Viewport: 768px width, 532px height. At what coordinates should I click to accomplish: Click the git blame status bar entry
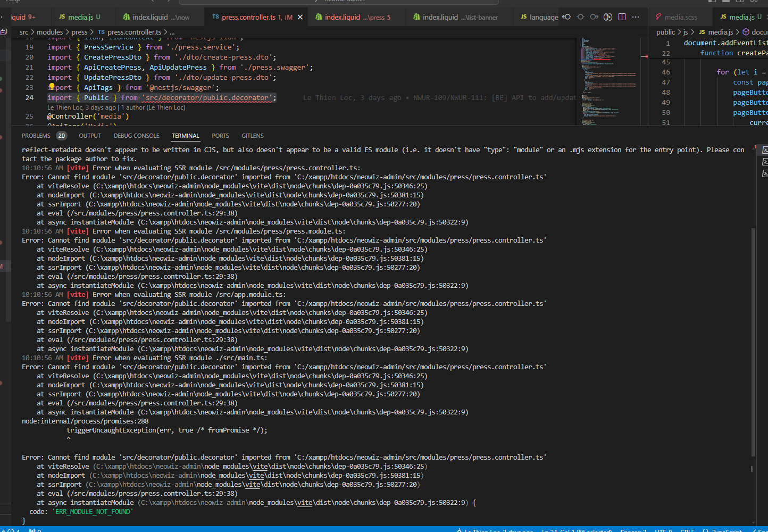point(495,530)
